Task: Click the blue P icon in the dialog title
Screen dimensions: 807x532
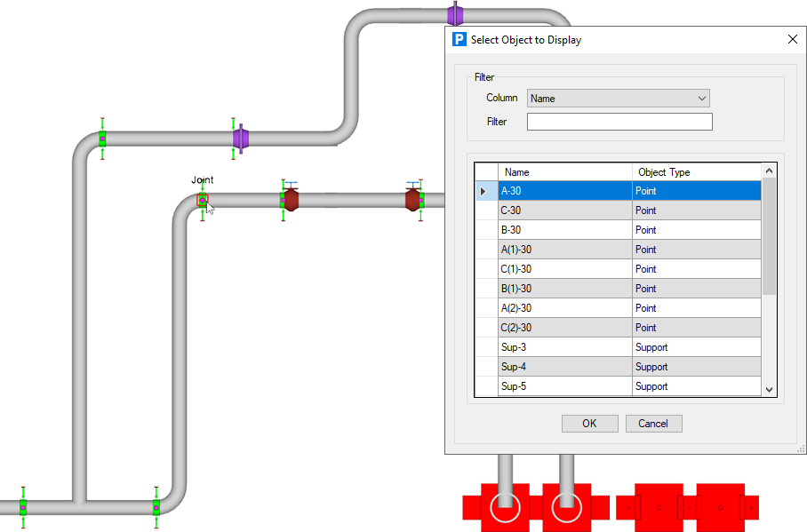Action: pos(459,40)
